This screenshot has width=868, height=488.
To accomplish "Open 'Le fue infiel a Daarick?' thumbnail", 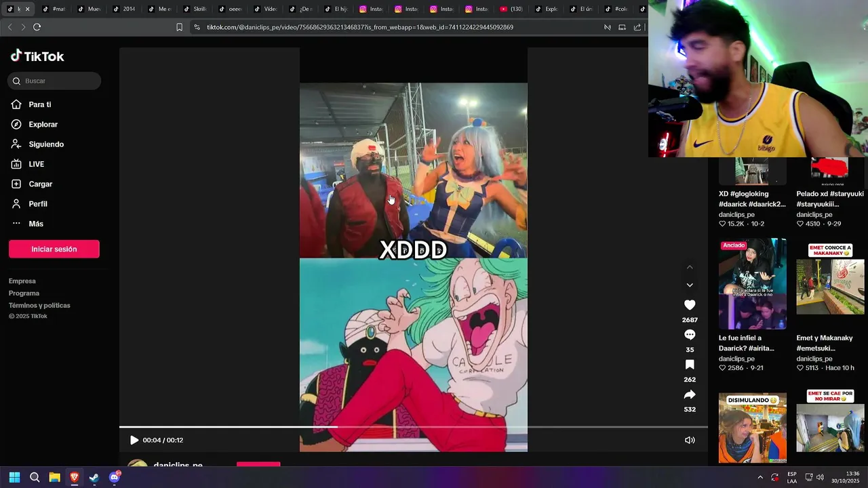I will click(753, 283).
